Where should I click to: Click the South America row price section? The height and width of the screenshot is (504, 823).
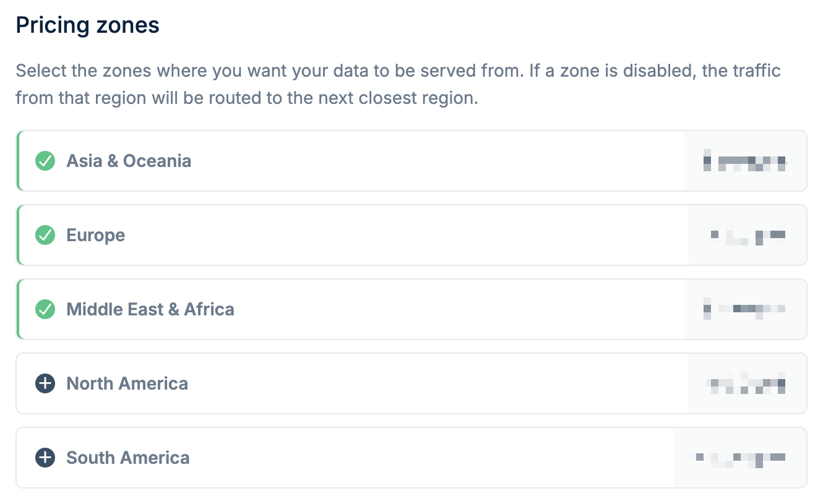(739, 458)
